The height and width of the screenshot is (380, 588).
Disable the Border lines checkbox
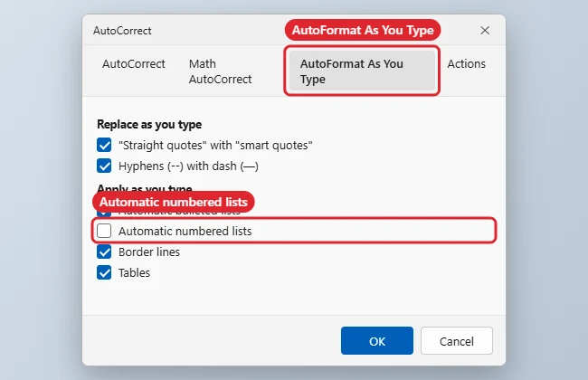[x=104, y=252]
